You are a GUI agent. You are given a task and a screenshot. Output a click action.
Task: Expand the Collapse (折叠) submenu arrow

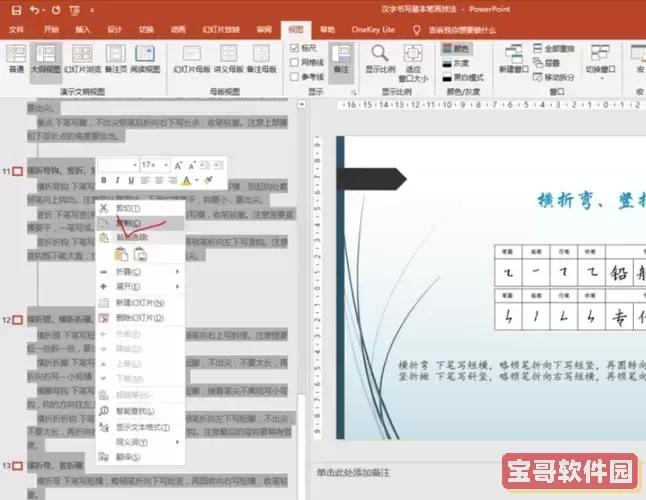178,271
